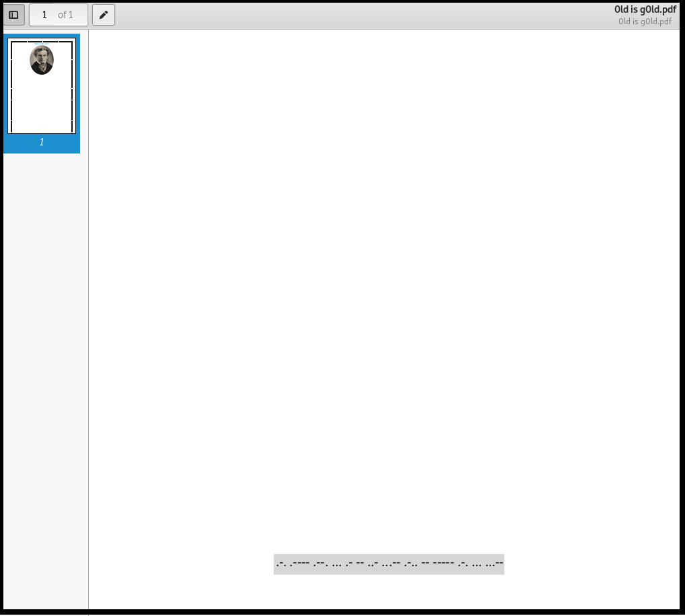
Task: Click the 'of 1' page count label
Action: 66,15
